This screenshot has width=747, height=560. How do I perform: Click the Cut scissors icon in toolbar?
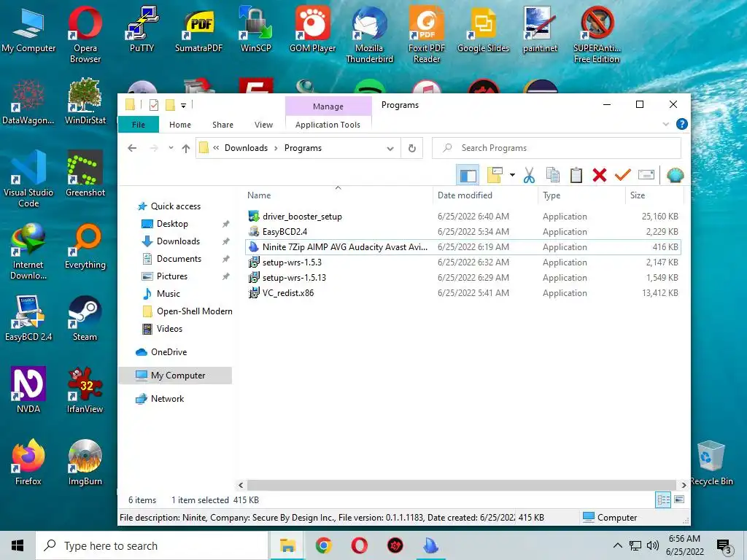[x=529, y=175]
